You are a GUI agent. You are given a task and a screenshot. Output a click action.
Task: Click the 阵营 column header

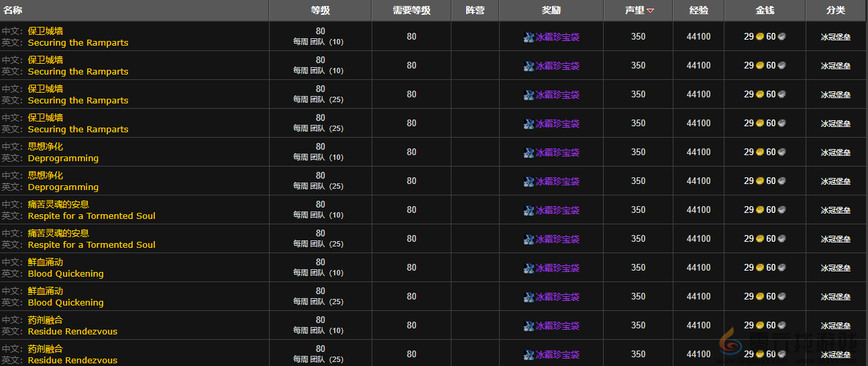pyautogui.click(x=475, y=11)
